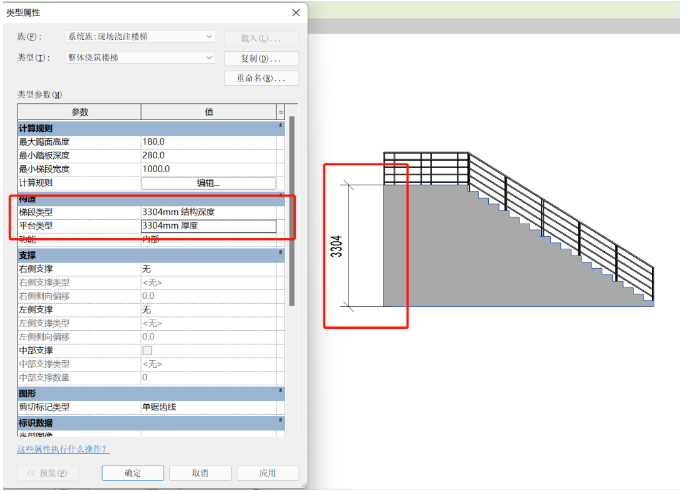Viewport: 688px width, 491px height.
Task: Click the 应用 apply button
Action: point(268,473)
